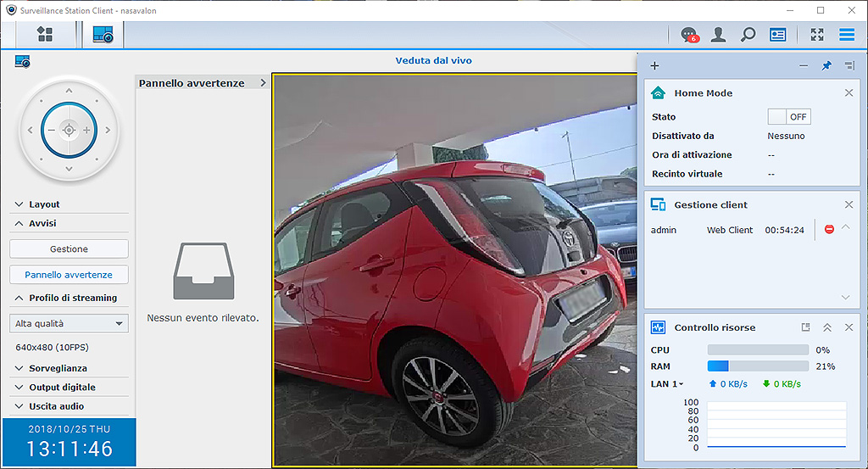
Task: Click the Pannello avvertenze button
Action: (69, 275)
